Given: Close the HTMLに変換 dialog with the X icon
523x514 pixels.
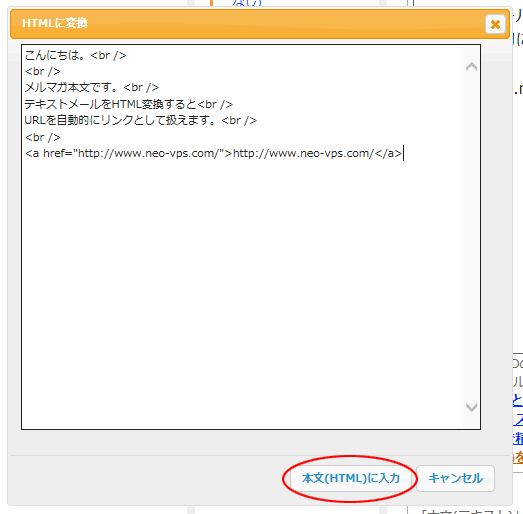Looking at the screenshot, I should click(495, 24).
